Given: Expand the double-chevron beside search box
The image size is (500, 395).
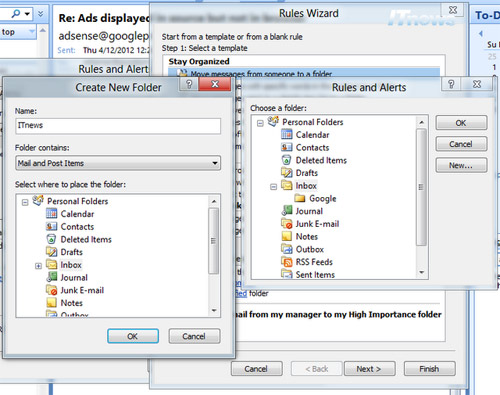Looking at the screenshot, I should pos(40,14).
